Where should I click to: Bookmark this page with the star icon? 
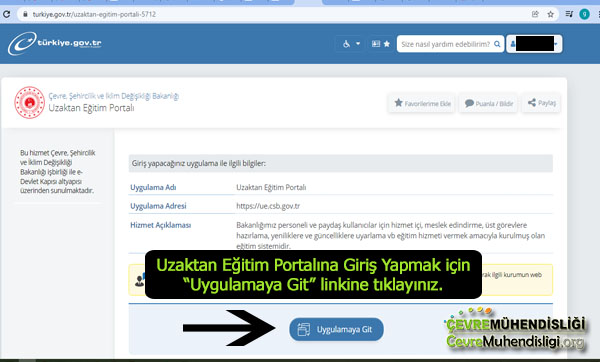[550, 15]
